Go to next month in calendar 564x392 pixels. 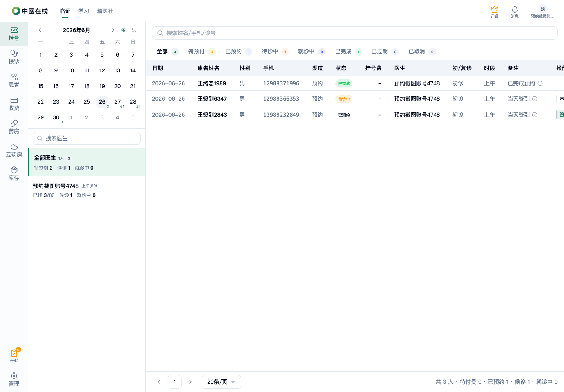coord(113,30)
